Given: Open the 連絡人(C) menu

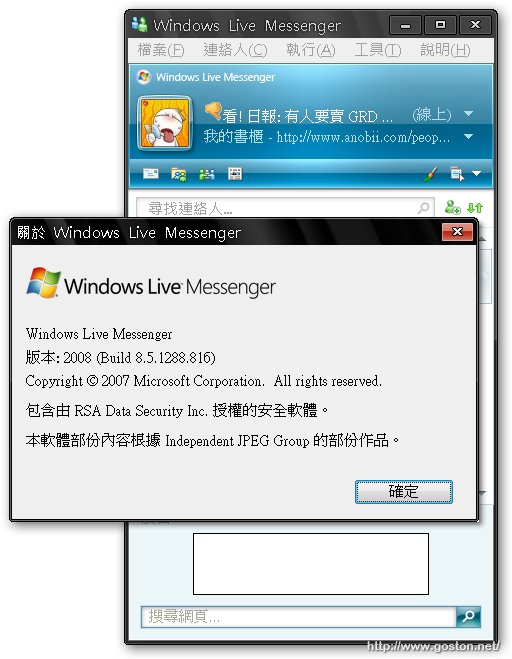Looking at the screenshot, I should [x=235, y=50].
